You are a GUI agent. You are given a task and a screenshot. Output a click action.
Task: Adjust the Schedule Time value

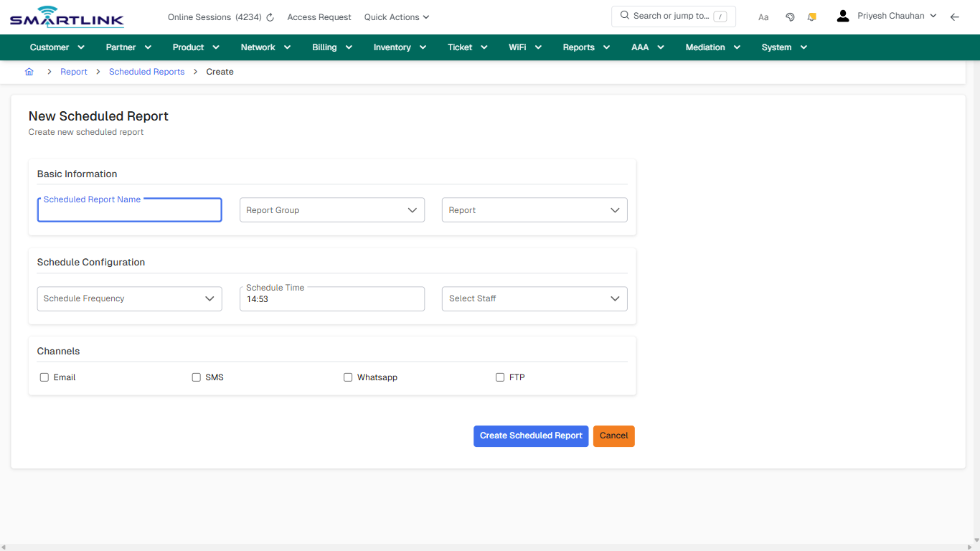tap(331, 298)
